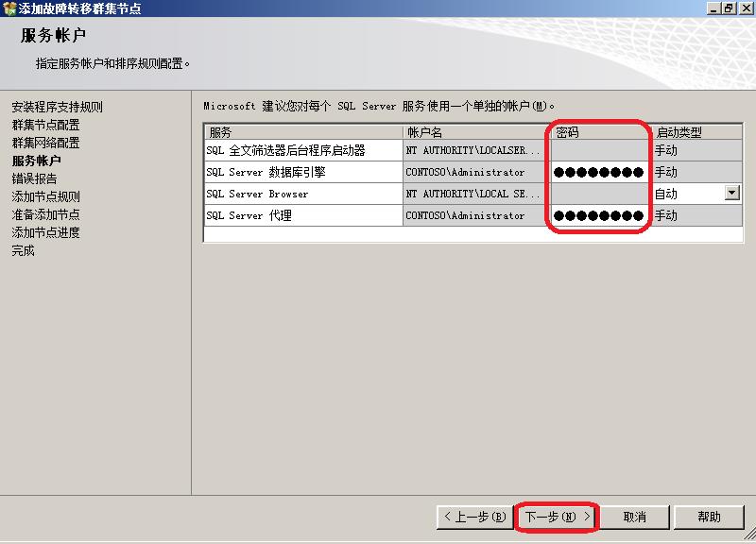Viewport: 756px width, 544px height.
Task: Close the 添加故障转移群集节点 window
Action: pyautogui.click(x=746, y=8)
